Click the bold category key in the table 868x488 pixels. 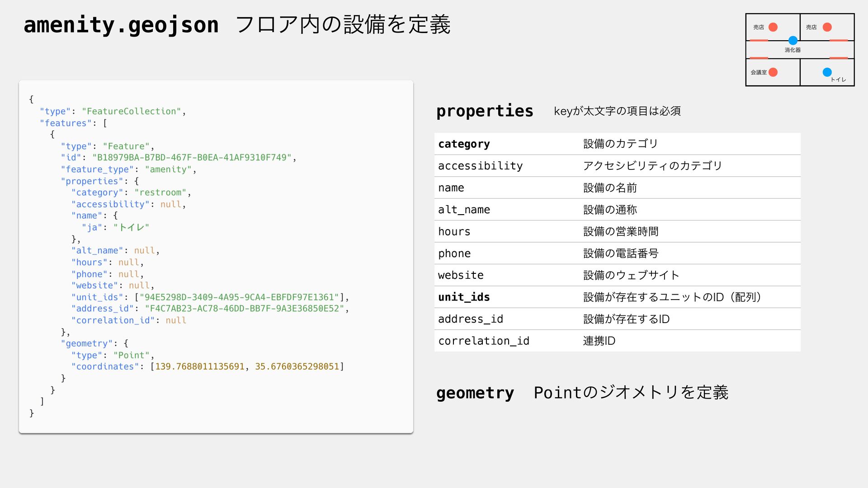[464, 144]
